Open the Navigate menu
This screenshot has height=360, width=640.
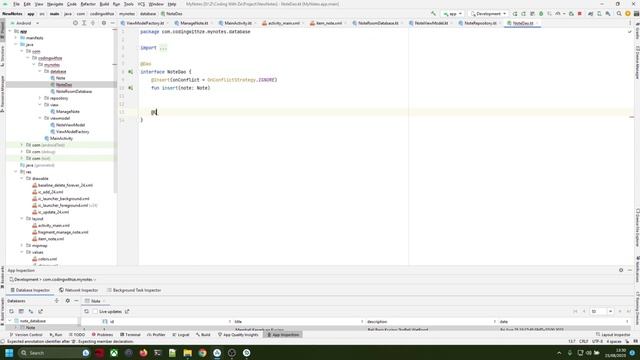55,4
